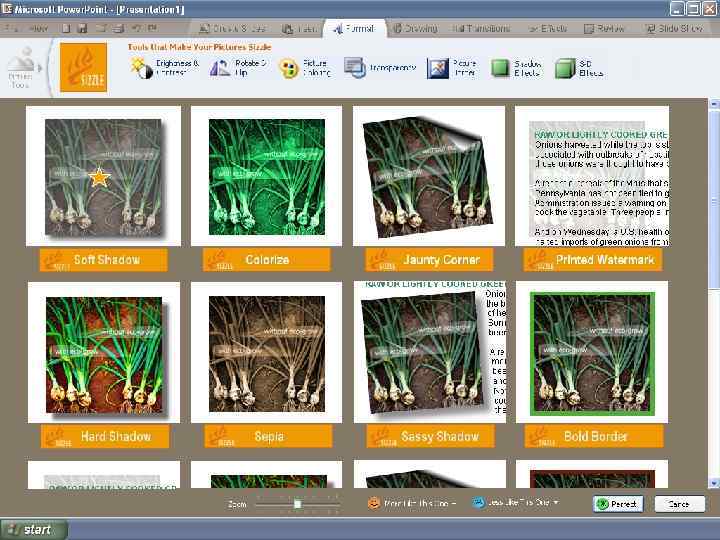
Task: Click the Cancel button
Action: 679,504
